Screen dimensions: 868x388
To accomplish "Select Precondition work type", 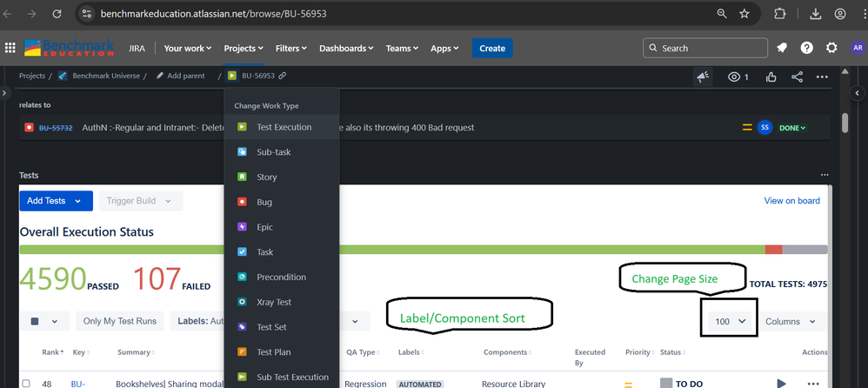I will coord(282,277).
